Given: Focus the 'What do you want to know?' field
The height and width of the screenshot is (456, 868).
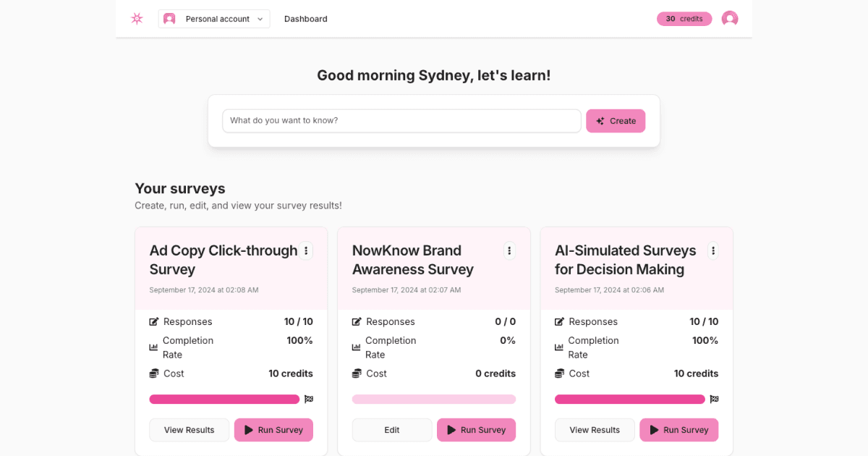Looking at the screenshot, I should tap(401, 121).
